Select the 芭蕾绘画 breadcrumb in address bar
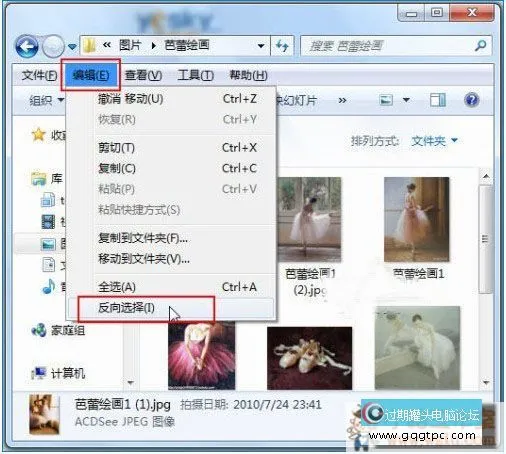This screenshot has height=454, width=506. [187, 45]
